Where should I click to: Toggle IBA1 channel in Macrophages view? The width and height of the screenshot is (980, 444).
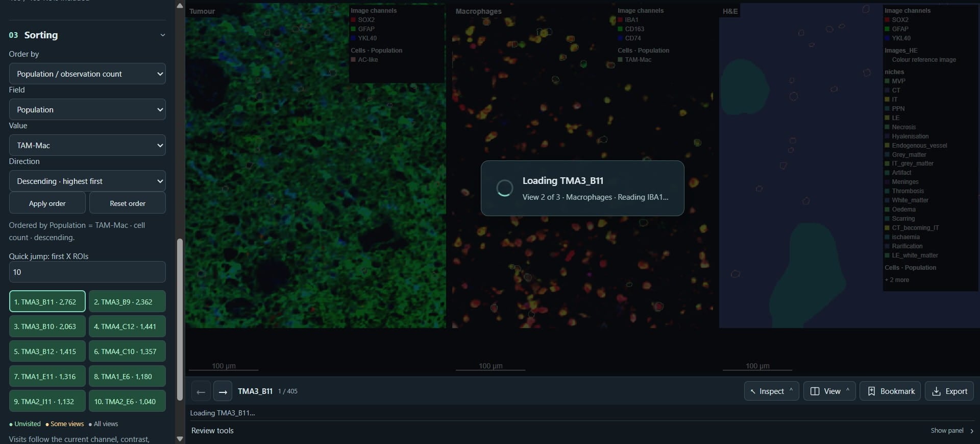[x=627, y=20]
